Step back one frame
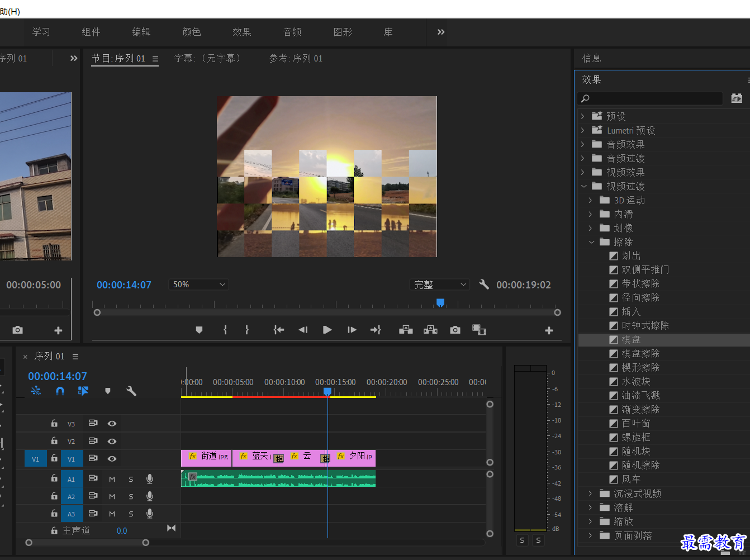This screenshot has height=560, width=750. tap(303, 330)
